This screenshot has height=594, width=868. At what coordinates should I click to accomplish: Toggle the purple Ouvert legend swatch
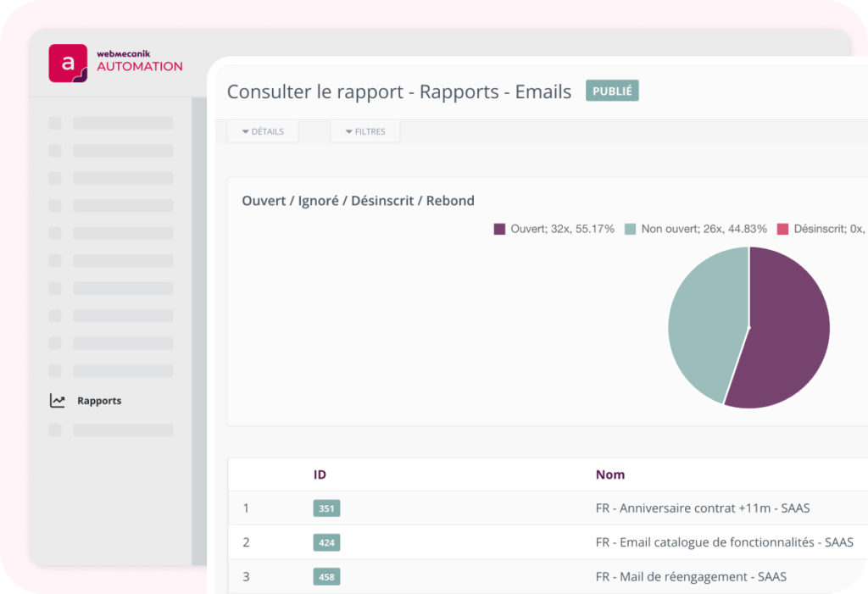(499, 229)
